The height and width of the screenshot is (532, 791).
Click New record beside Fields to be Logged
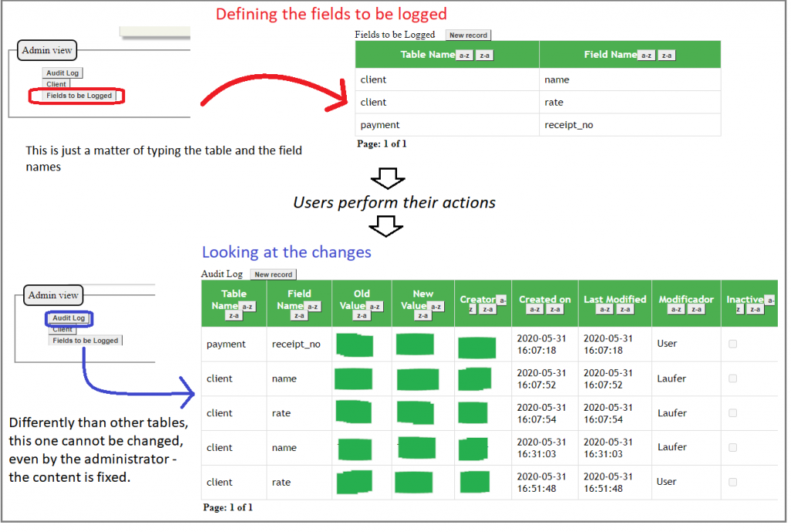pos(468,36)
